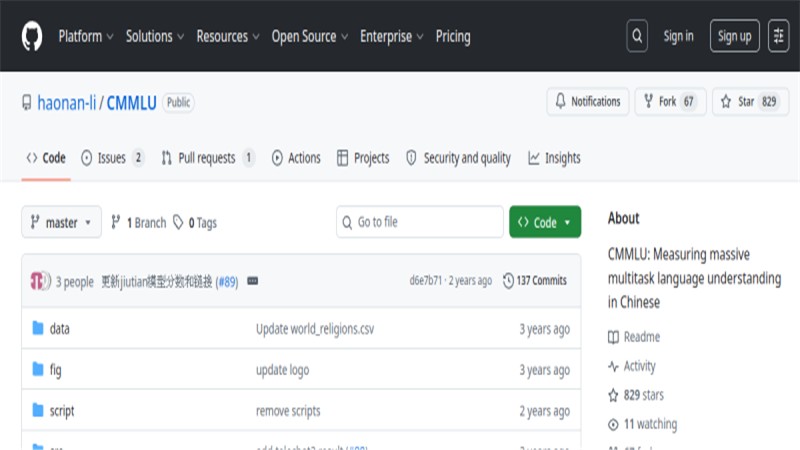Switch to the Issues tab

(113, 158)
